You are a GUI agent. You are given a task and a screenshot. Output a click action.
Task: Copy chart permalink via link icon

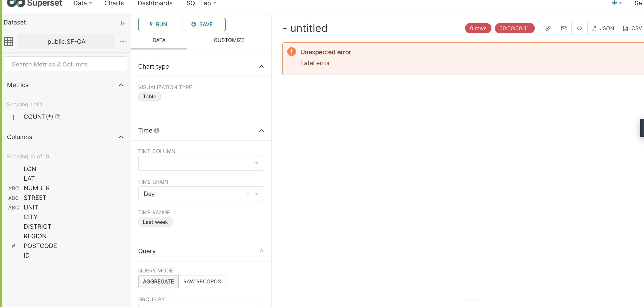click(x=548, y=28)
